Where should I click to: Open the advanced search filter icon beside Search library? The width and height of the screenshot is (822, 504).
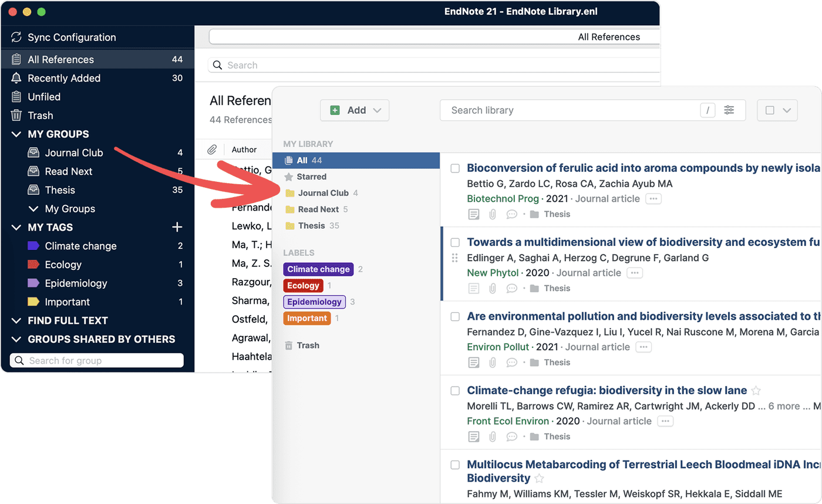(729, 110)
